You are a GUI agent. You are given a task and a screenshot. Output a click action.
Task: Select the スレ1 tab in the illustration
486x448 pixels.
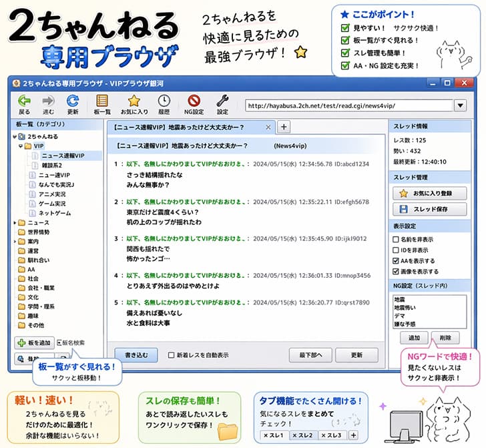click(x=274, y=435)
